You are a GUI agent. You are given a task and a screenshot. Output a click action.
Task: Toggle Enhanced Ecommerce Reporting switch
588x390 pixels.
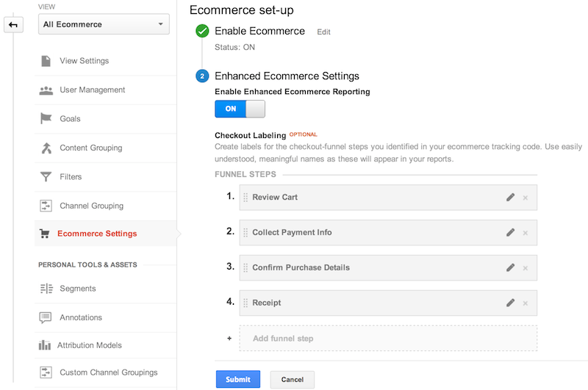point(240,109)
